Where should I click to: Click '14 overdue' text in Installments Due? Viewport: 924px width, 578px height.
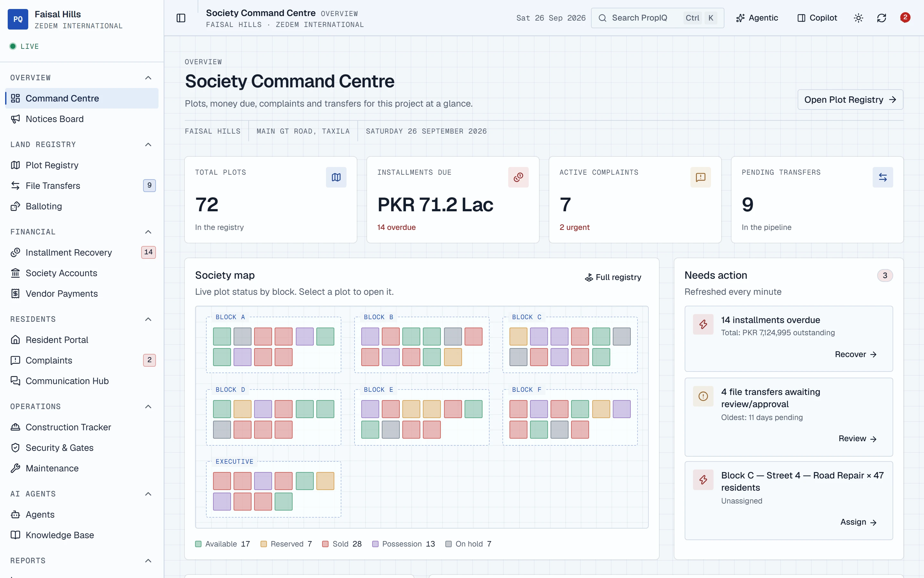pyautogui.click(x=396, y=227)
